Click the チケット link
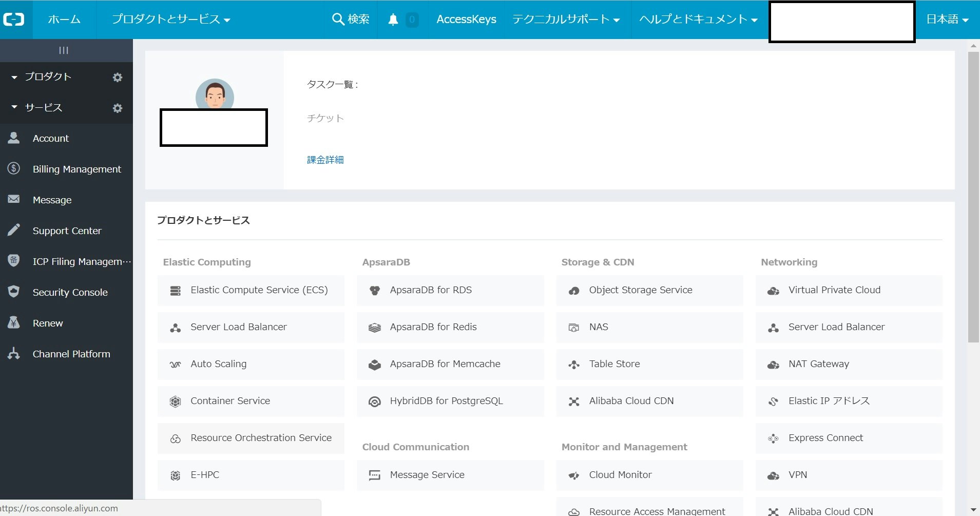The height and width of the screenshot is (516, 980). 325,118
